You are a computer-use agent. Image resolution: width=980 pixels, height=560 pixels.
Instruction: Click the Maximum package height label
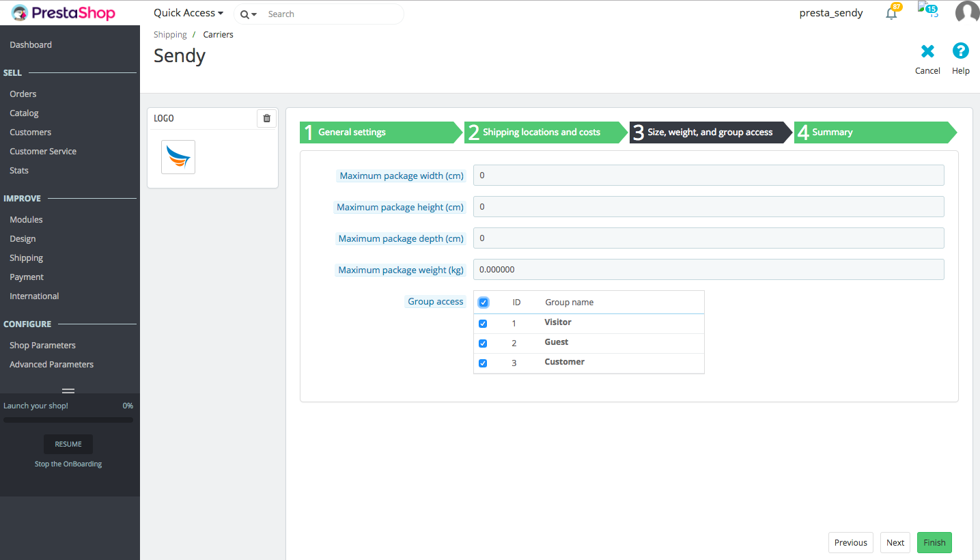pyautogui.click(x=400, y=207)
